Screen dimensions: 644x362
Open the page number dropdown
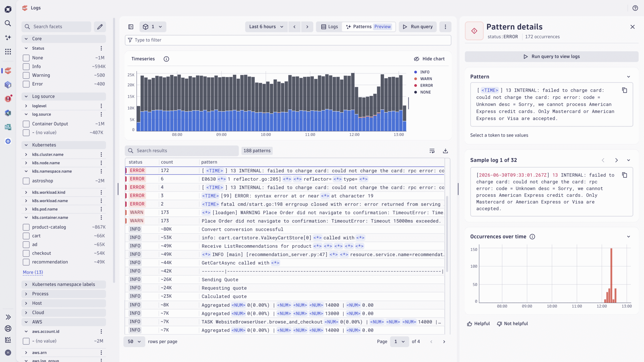399,342
